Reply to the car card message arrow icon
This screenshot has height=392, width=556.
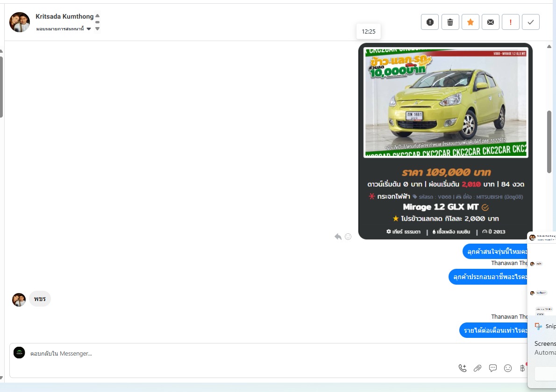pyautogui.click(x=338, y=237)
